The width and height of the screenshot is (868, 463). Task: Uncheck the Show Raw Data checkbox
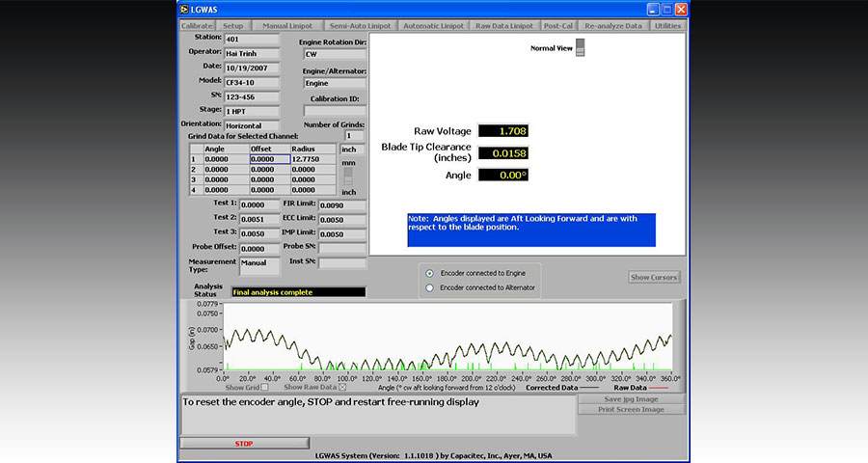point(341,387)
